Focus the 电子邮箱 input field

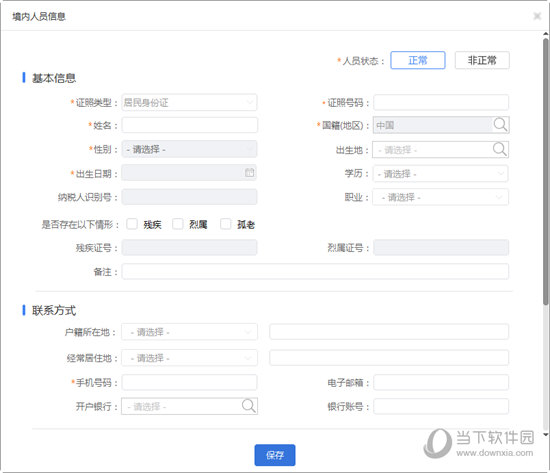coord(441,382)
